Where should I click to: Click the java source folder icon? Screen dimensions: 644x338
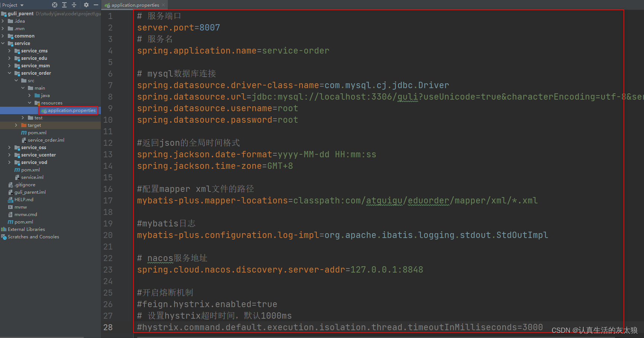(37, 96)
